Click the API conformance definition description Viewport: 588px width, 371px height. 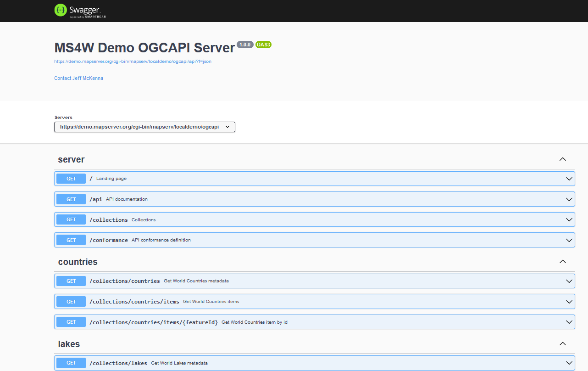point(161,240)
